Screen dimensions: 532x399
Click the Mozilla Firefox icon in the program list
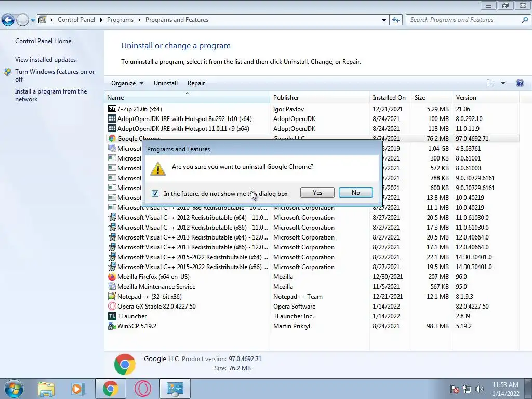(112, 277)
